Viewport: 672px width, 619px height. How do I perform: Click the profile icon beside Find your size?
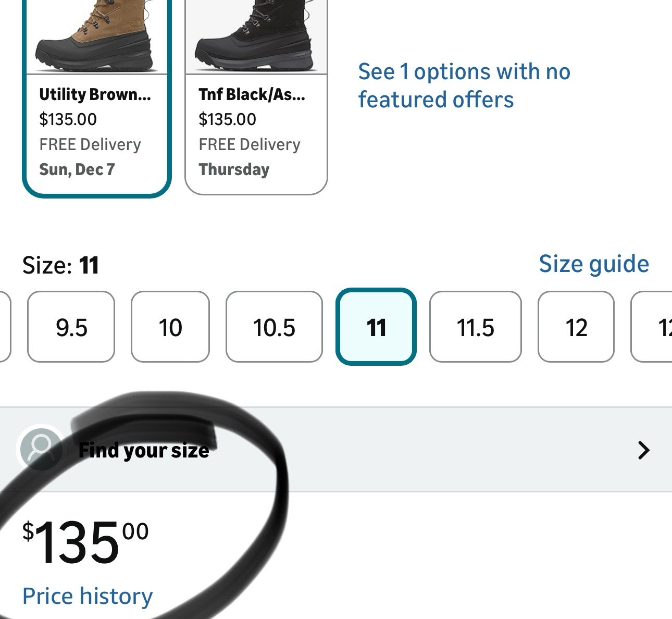[x=41, y=448]
